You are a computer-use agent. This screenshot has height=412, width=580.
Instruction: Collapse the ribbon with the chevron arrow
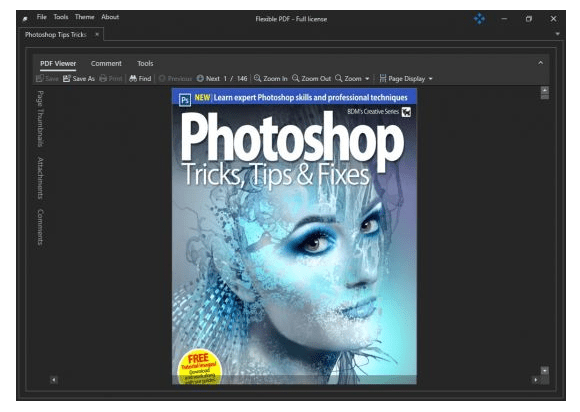(540, 63)
